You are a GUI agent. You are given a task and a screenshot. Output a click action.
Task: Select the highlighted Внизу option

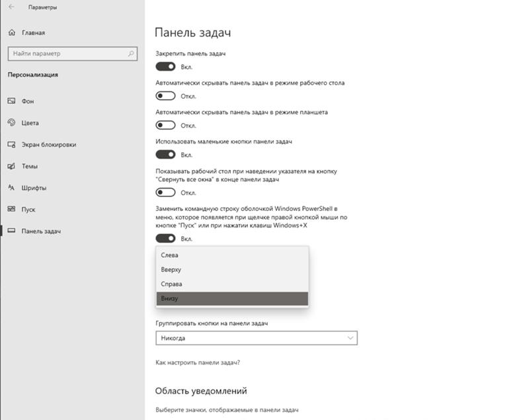[x=232, y=299]
